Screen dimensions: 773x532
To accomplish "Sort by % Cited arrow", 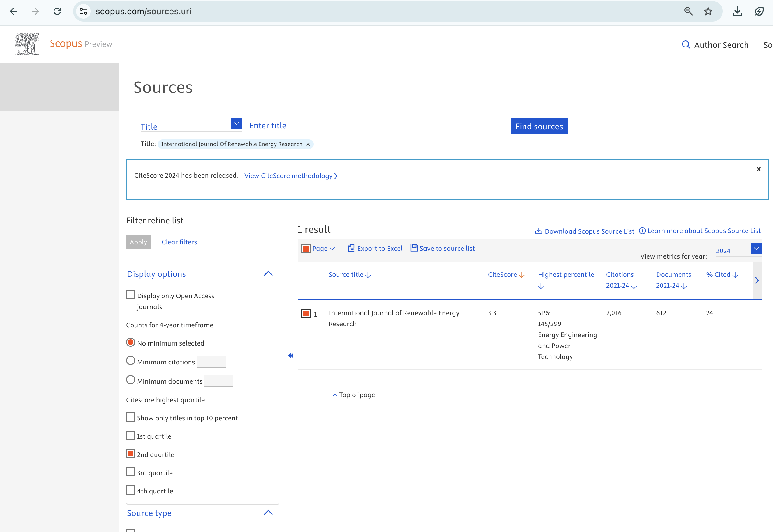I will pyautogui.click(x=735, y=275).
